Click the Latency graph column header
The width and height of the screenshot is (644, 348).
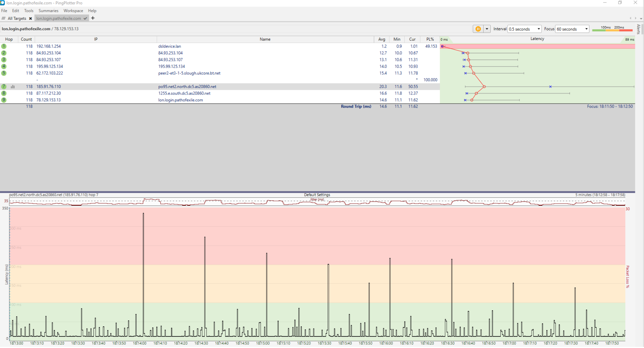point(537,39)
